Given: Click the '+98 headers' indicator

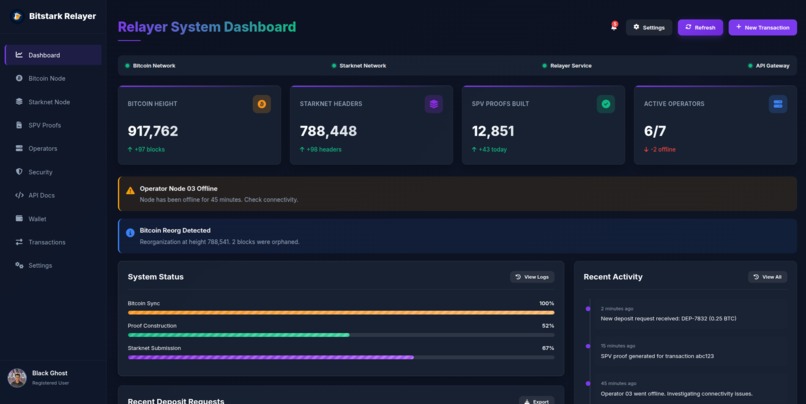Looking at the screenshot, I should (321, 150).
